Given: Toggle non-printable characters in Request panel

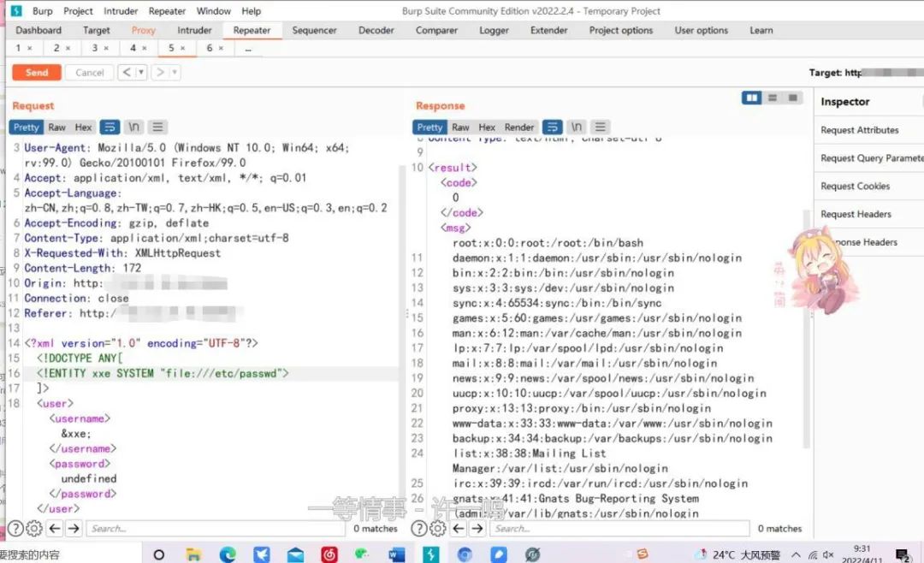Looking at the screenshot, I should 133,127.
